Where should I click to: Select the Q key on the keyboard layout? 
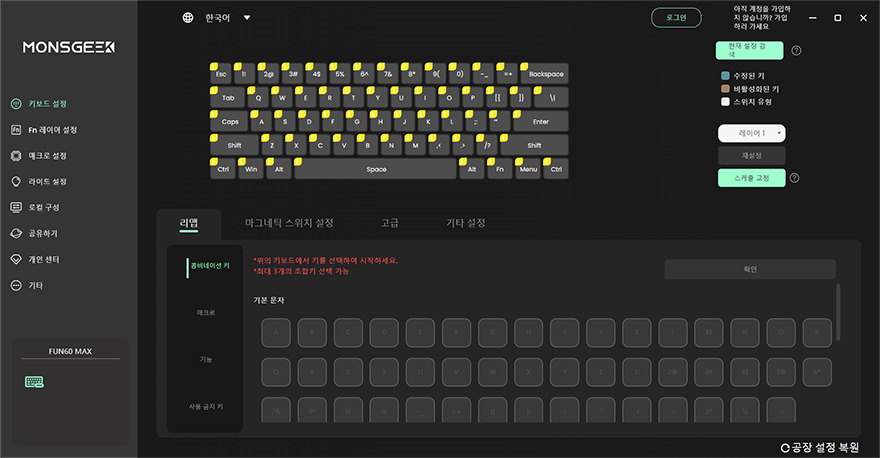(258, 98)
